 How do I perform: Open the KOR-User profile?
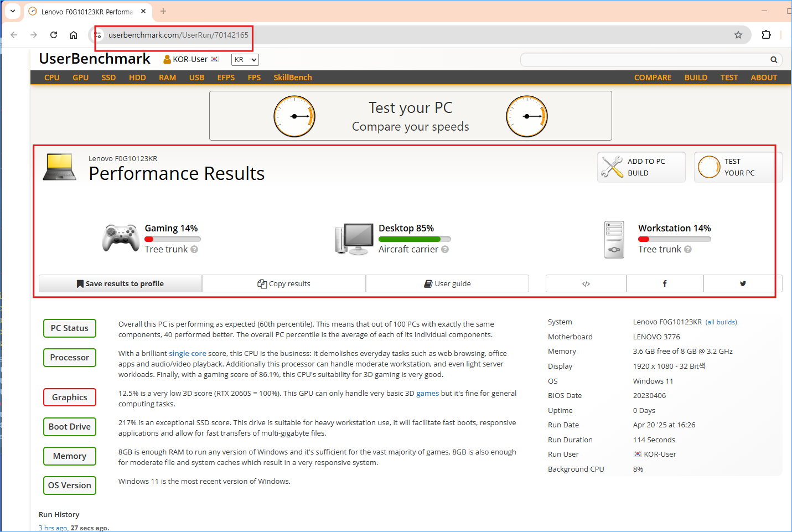190,59
